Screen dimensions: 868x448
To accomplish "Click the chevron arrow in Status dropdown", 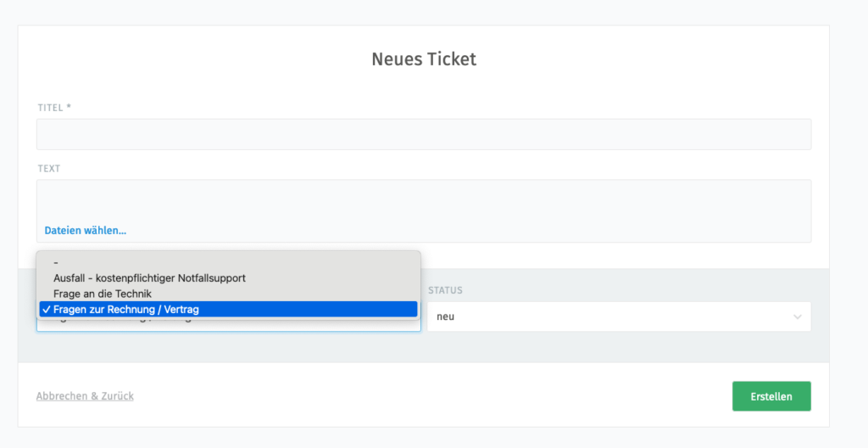I will [x=797, y=316].
